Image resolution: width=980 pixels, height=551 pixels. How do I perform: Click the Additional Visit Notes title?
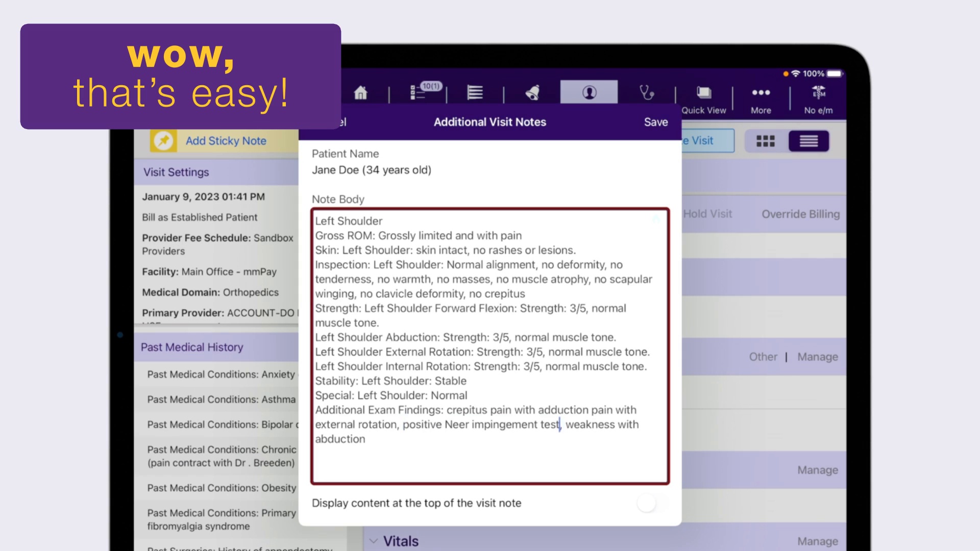pyautogui.click(x=490, y=122)
